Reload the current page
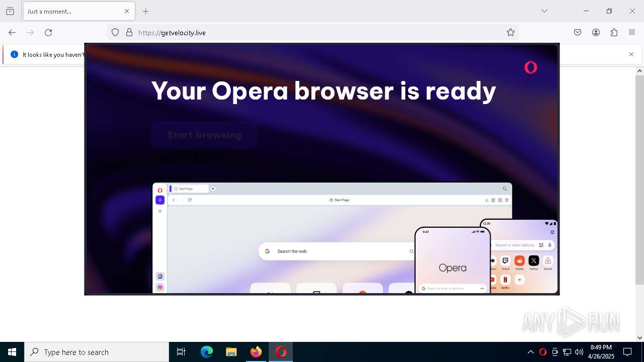This screenshot has width=644, height=362. click(x=48, y=33)
